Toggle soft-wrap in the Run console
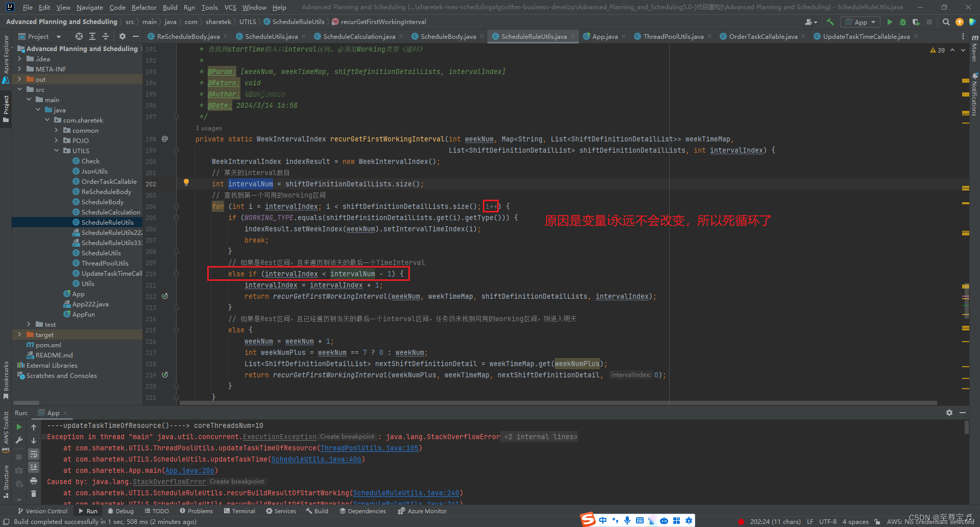980x527 pixels. (34, 454)
